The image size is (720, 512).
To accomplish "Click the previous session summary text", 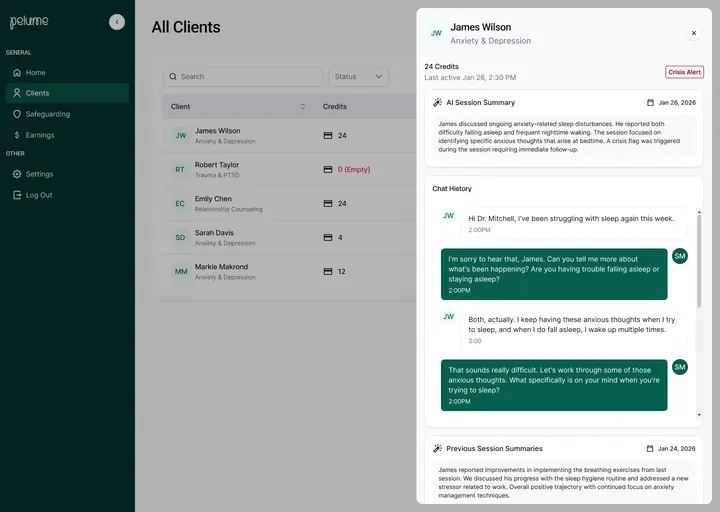I will click(563, 483).
